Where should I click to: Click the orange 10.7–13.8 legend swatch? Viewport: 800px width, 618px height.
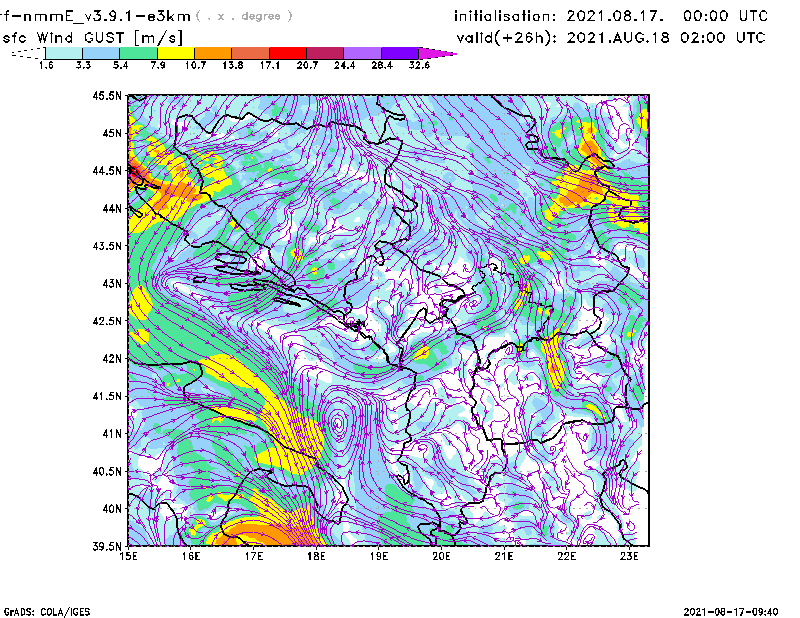pos(213,53)
